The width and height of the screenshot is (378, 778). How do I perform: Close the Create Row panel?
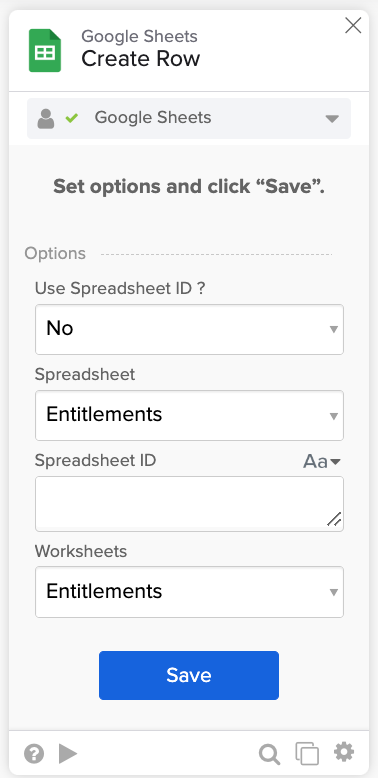point(353,25)
